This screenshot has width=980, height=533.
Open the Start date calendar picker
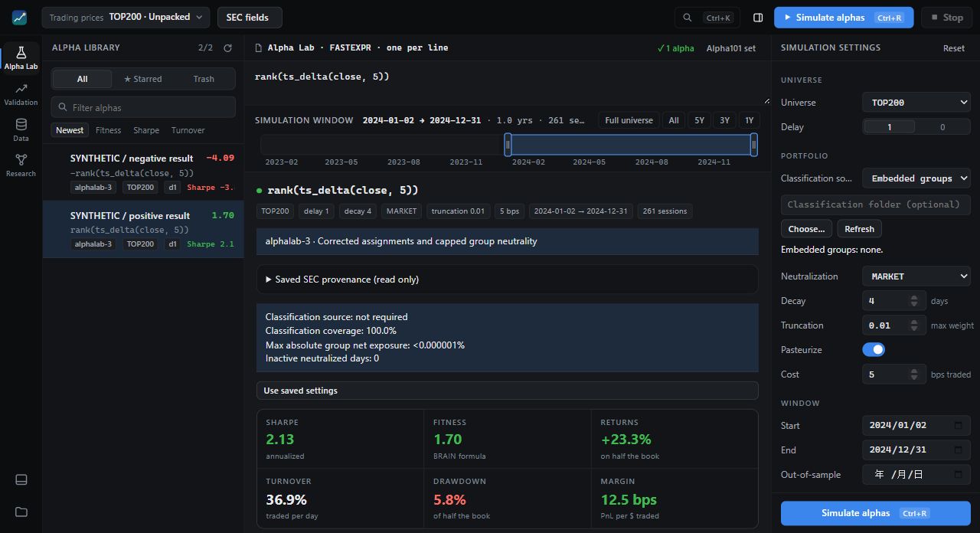tap(959, 425)
